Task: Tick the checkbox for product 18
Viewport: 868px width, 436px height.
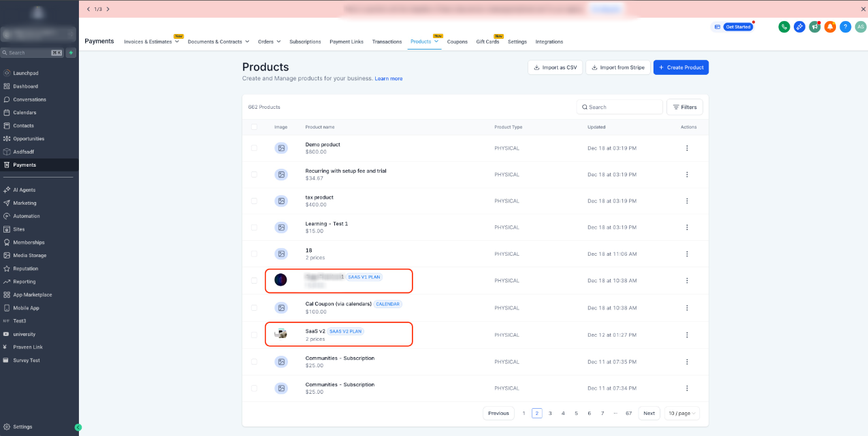Action: (x=254, y=254)
